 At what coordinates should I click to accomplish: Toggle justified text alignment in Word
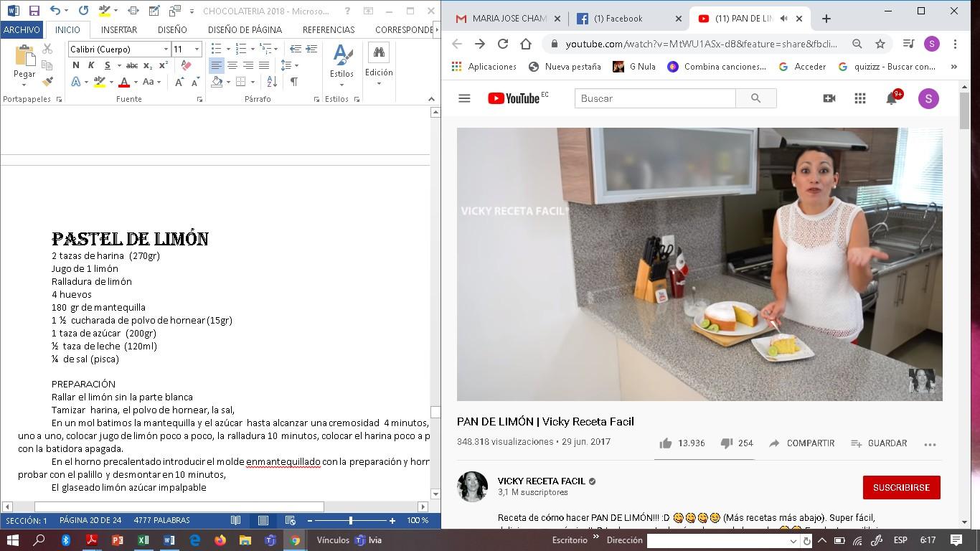pos(264,65)
